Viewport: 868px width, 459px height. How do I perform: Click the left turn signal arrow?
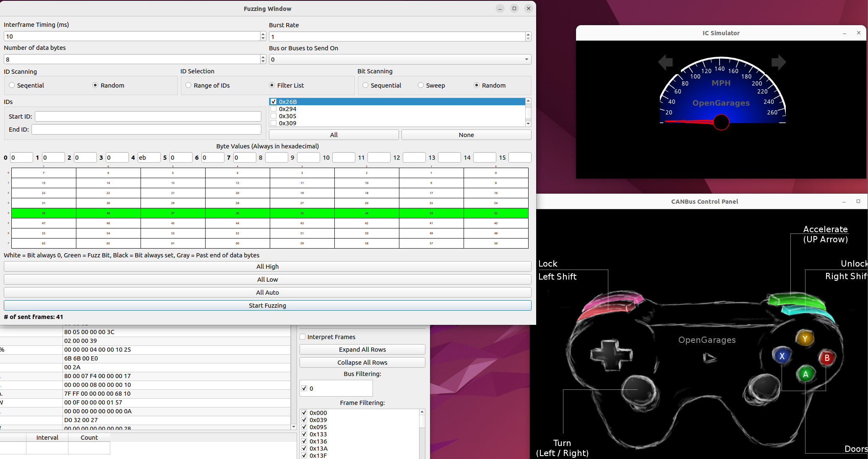665,62
